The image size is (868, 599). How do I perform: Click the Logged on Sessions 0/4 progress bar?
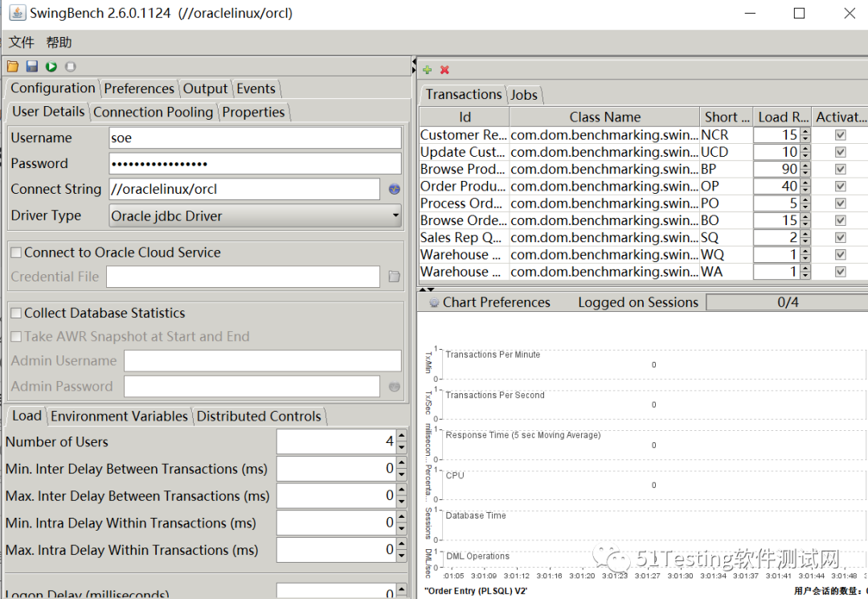(x=787, y=302)
